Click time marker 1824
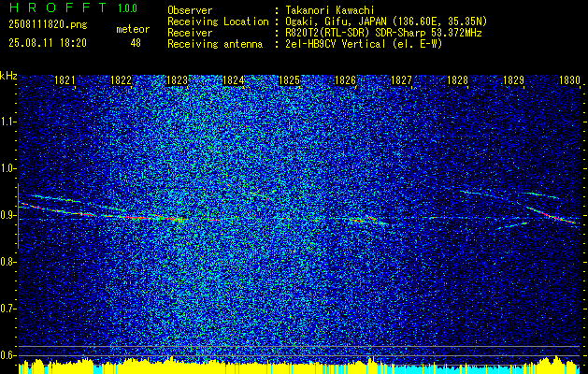 (234, 80)
